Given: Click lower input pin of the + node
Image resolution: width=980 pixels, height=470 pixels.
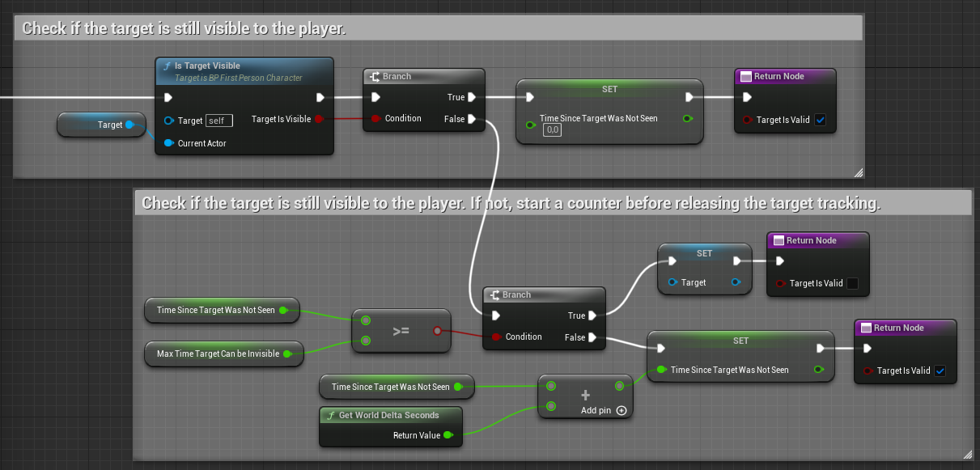Looking at the screenshot, I should click(551, 406).
